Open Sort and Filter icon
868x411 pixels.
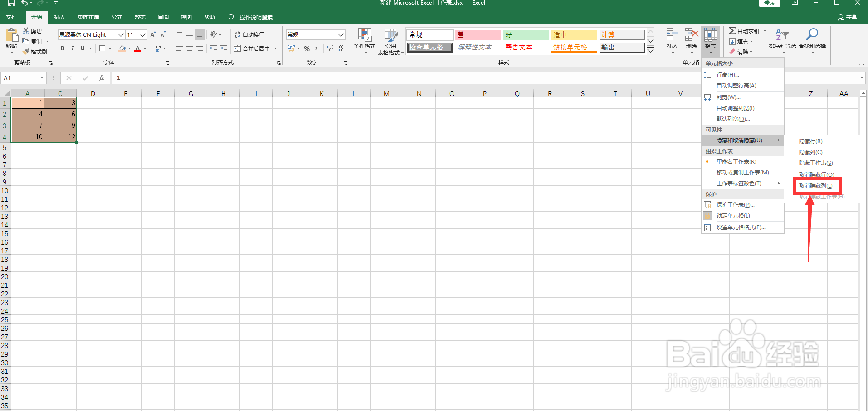coord(782,35)
